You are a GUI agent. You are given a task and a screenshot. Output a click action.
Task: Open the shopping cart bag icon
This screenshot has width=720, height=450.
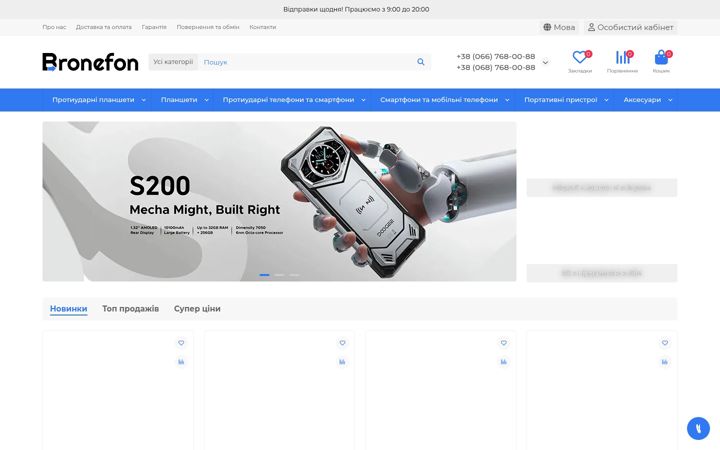coord(661,57)
